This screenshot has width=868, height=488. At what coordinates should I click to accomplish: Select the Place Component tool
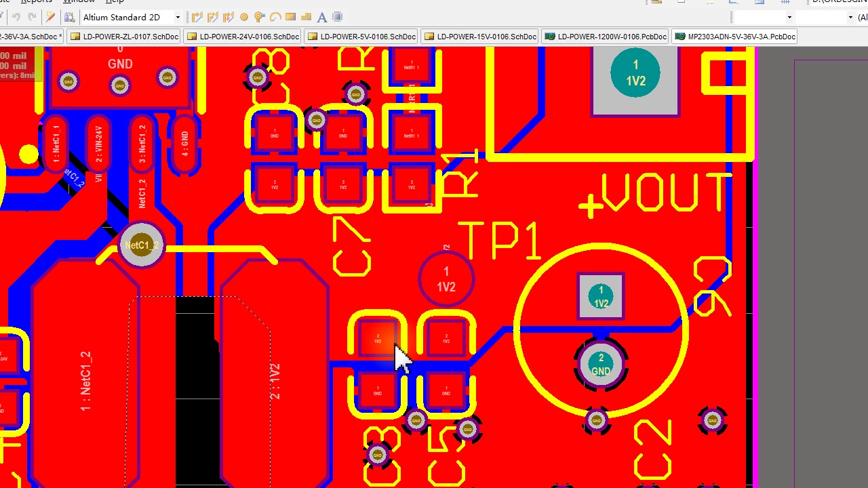(x=338, y=17)
